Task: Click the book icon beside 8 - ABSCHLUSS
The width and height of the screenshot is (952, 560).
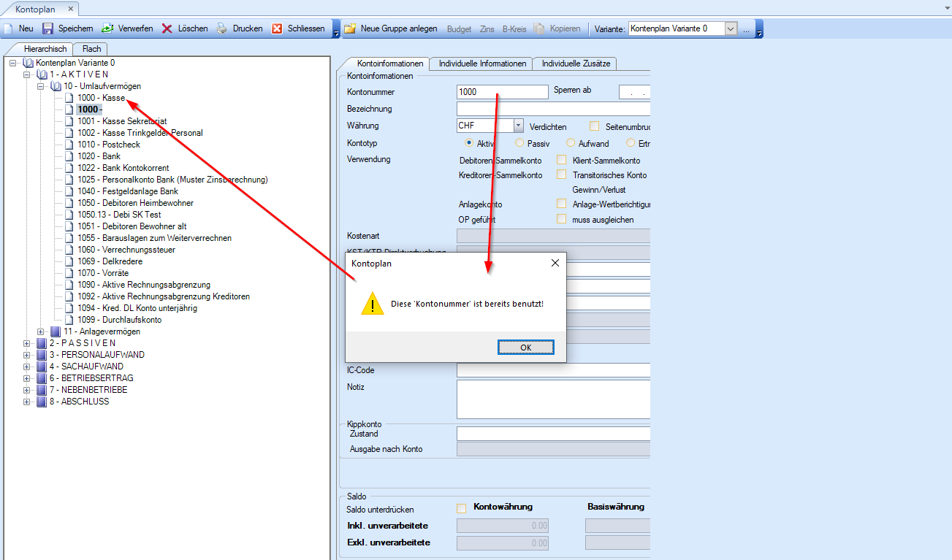Action: (x=42, y=402)
